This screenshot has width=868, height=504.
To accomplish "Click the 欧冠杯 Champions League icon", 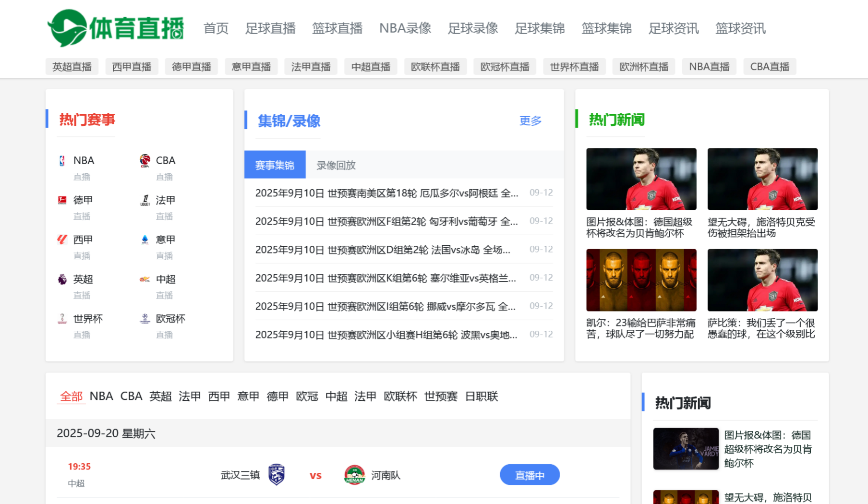I will tap(145, 319).
